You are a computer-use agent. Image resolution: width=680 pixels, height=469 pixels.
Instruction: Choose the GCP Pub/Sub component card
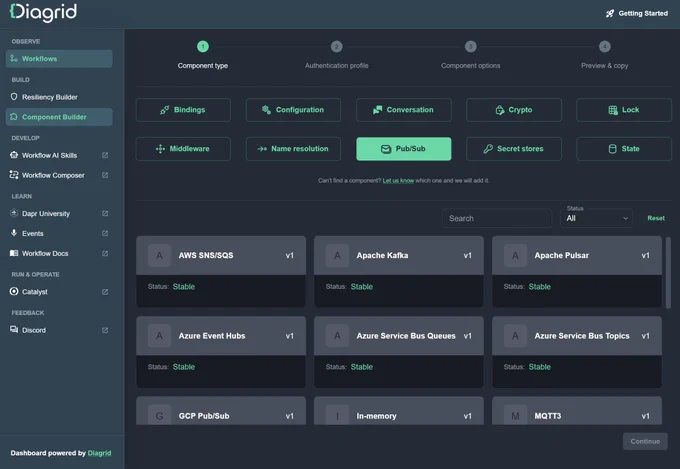click(x=221, y=411)
